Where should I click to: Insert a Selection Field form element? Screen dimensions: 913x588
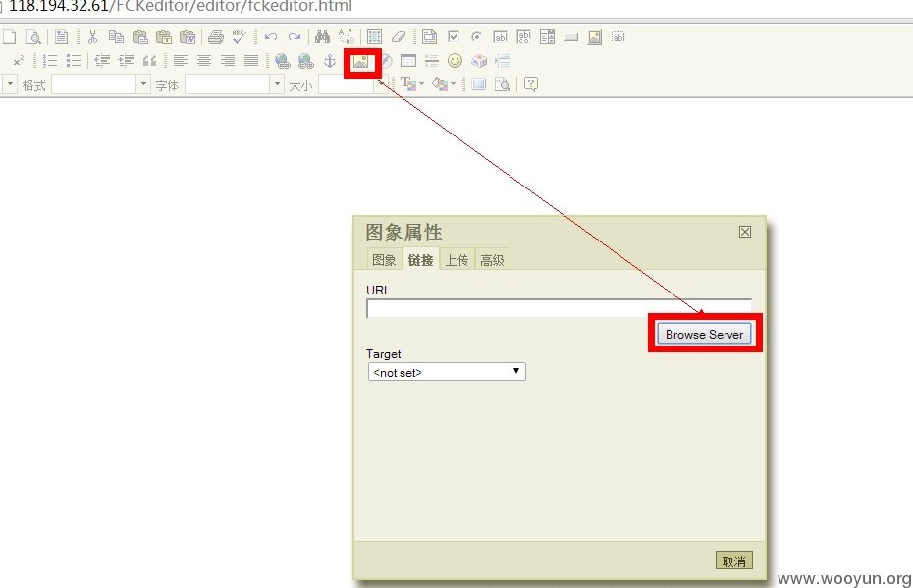[548, 37]
